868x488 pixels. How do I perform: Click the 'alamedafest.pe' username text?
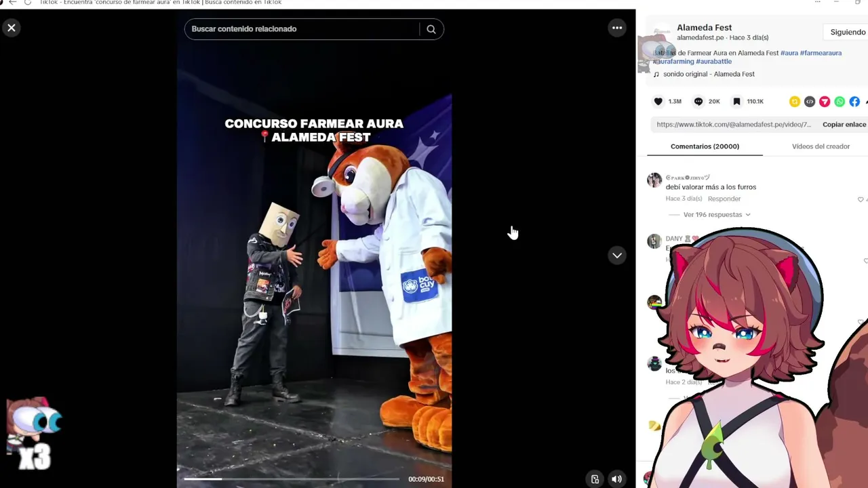[x=700, y=38]
